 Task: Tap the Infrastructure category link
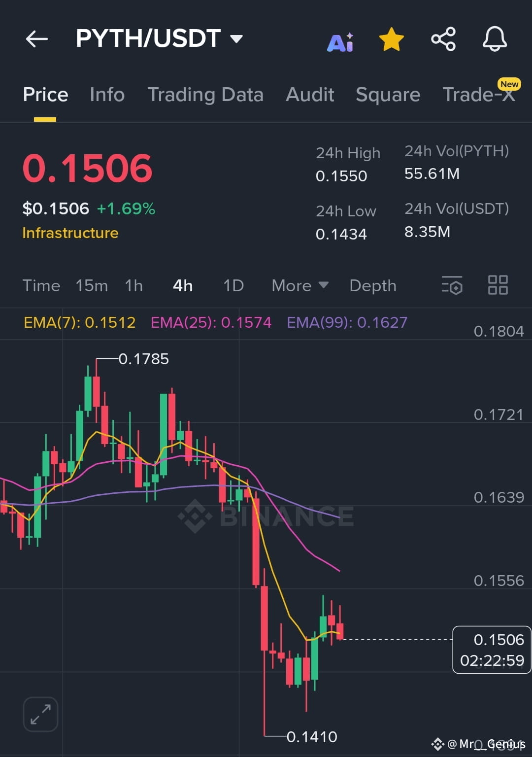70,233
